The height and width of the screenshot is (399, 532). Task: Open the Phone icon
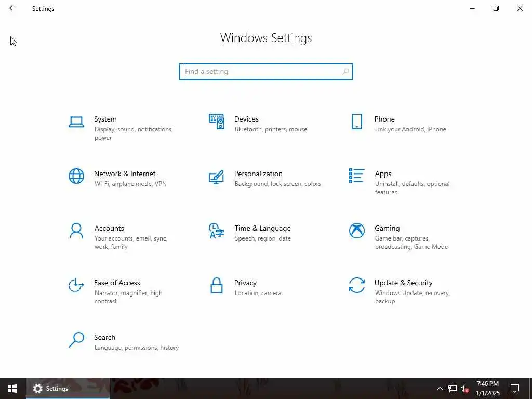click(356, 122)
